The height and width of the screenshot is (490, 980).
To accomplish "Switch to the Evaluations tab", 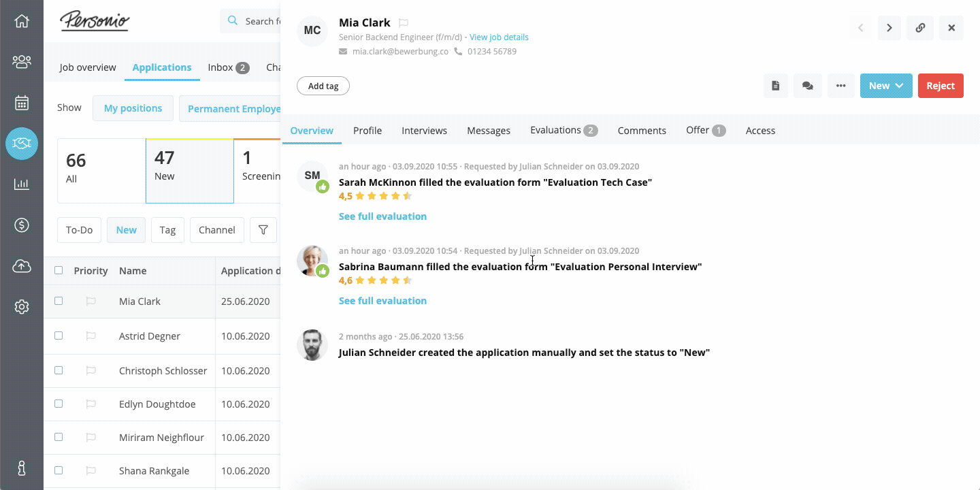I will (563, 130).
